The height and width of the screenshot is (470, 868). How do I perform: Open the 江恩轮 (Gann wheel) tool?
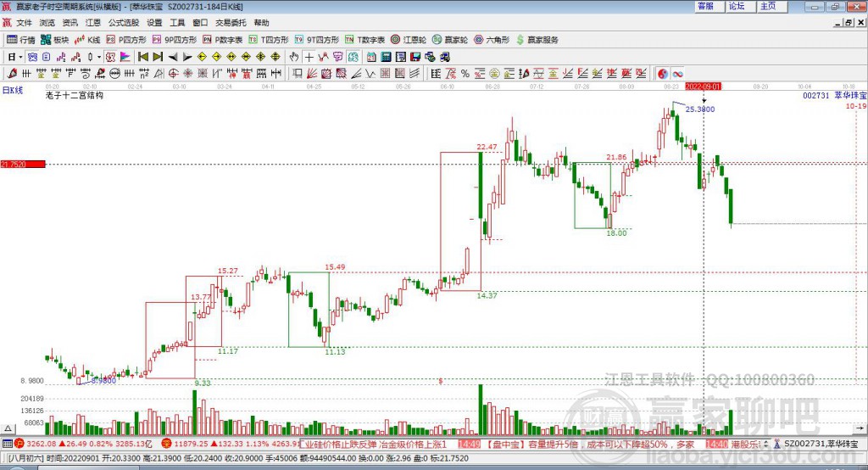coord(409,40)
